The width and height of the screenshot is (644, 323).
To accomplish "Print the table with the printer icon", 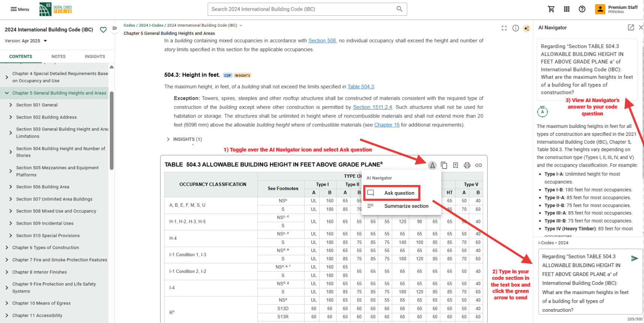I will coord(467,165).
